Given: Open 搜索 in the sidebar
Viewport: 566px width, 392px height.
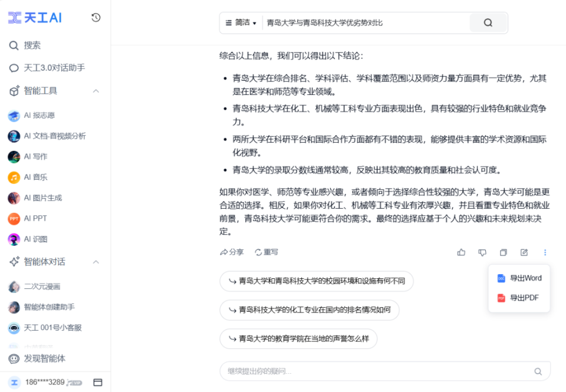Looking at the screenshot, I should click(25, 45).
